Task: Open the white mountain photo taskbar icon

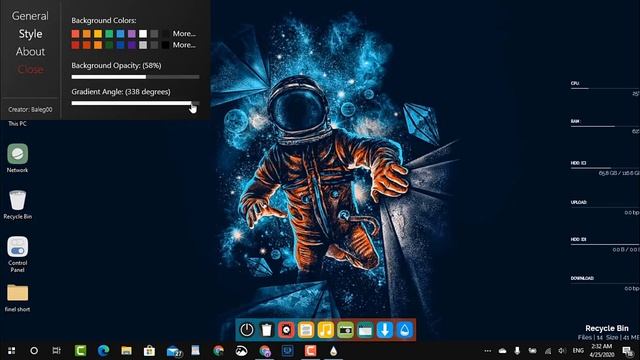Action: (x=241, y=351)
